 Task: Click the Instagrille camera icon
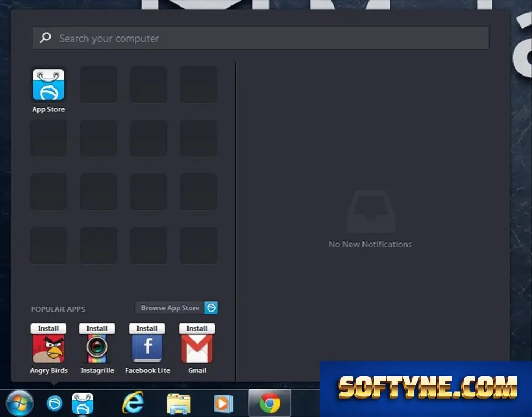(x=97, y=348)
